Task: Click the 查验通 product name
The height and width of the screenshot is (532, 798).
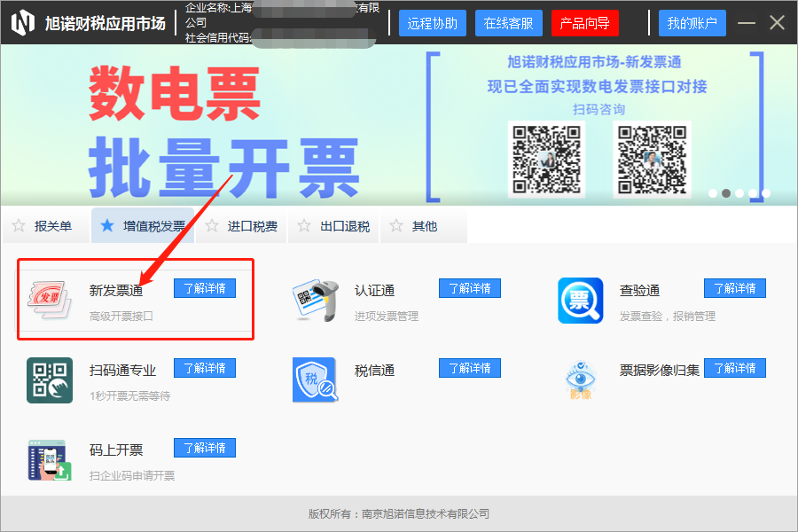Action: click(x=639, y=290)
